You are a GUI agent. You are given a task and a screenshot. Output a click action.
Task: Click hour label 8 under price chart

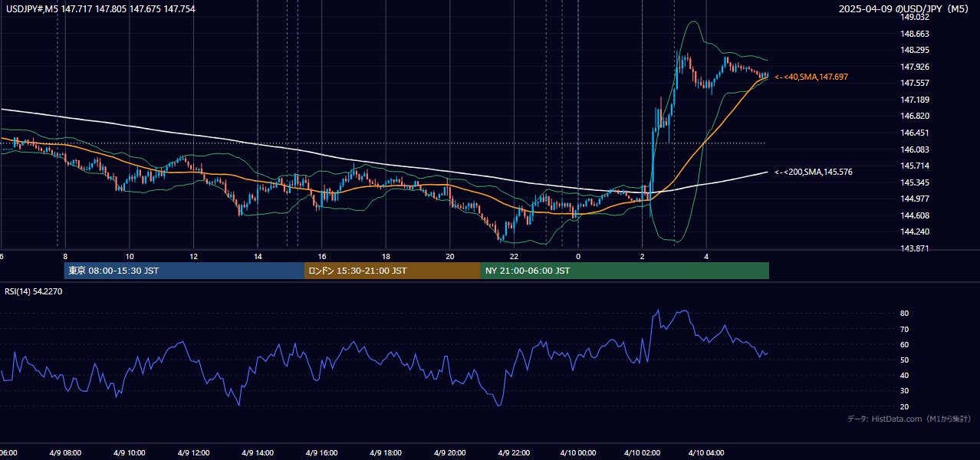pyautogui.click(x=65, y=256)
